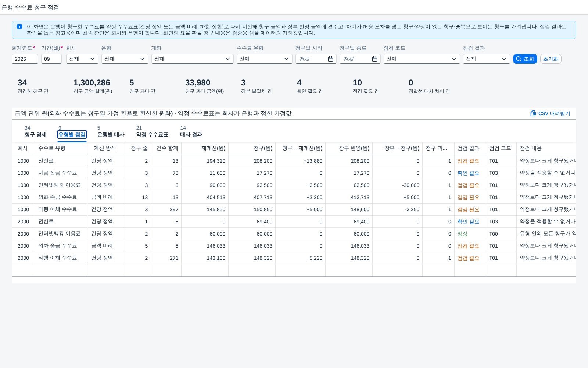Open the 약정 수수료표 tab

152,134
